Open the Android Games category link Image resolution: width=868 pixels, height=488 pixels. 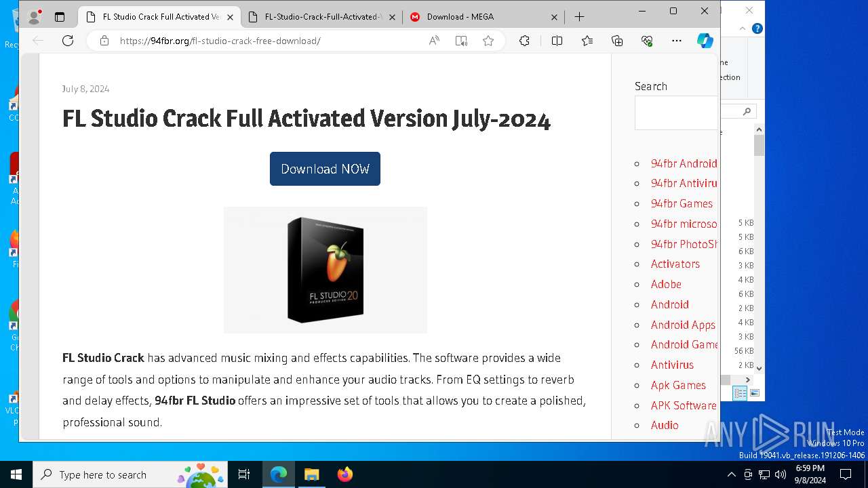click(x=684, y=344)
